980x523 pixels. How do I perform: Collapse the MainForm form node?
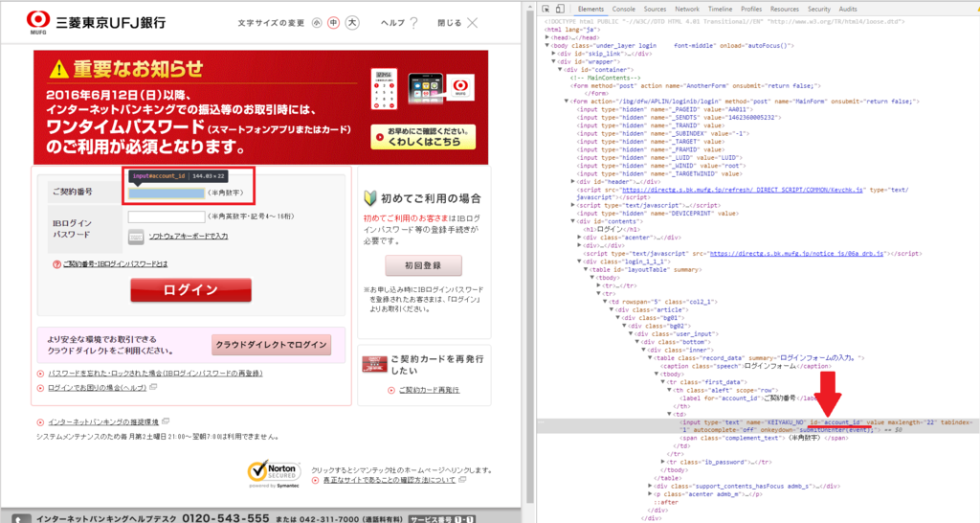pyautogui.click(x=567, y=102)
